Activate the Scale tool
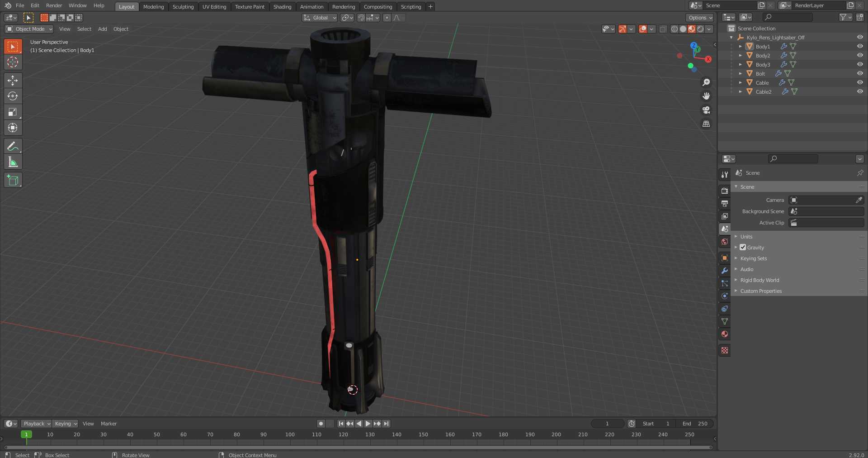Screen dimensions: 868x458 coord(13,112)
